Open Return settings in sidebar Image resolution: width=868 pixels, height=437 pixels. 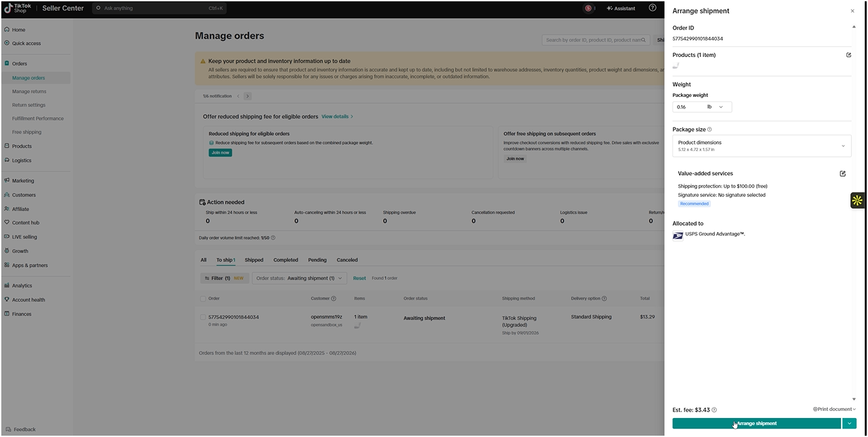(x=29, y=105)
